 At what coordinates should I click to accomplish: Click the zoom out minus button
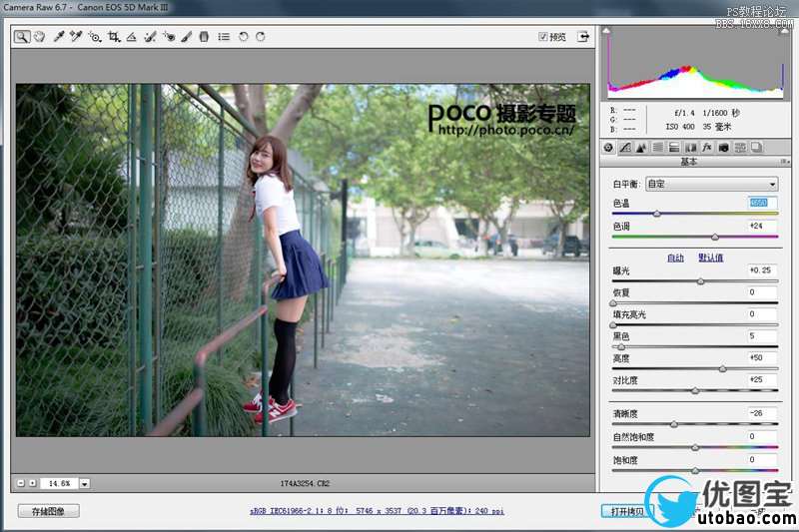coord(21,483)
